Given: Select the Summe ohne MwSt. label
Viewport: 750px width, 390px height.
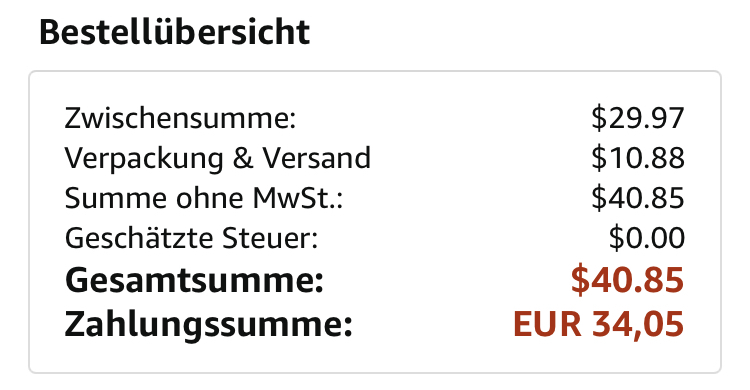Looking at the screenshot, I should [x=204, y=198].
